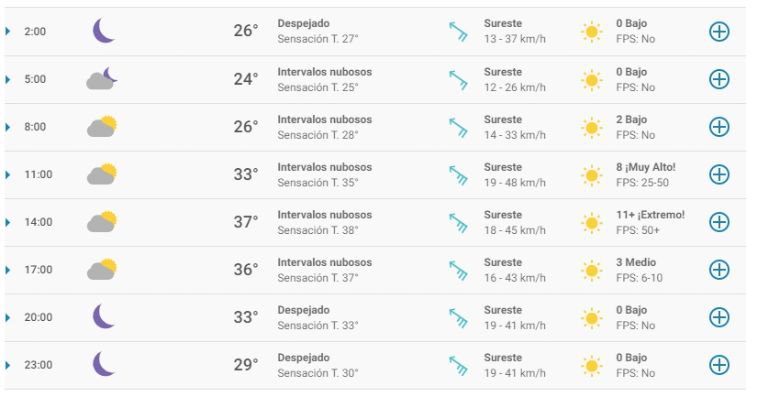Click the wind arrow icon at 20:00
The image size is (768, 400).
[458, 318]
